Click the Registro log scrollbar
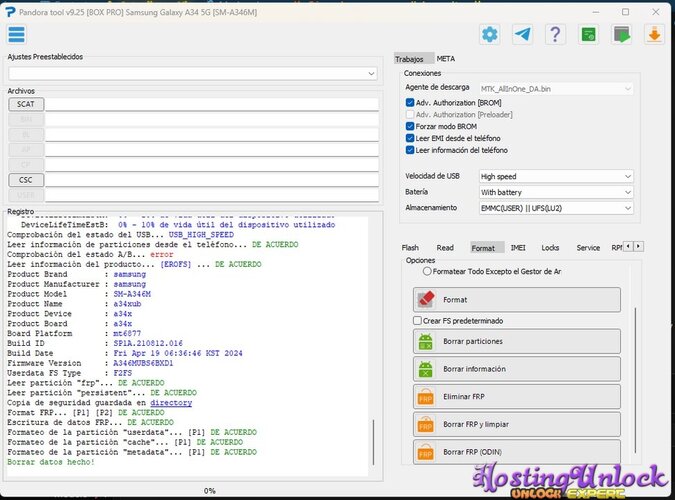The height and width of the screenshot is (500, 675). point(373,443)
